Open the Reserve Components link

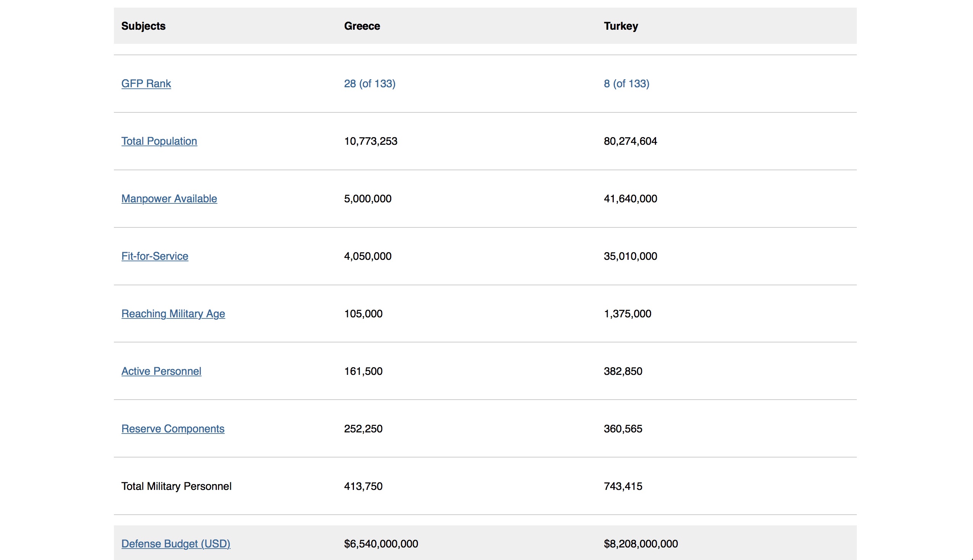(173, 429)
